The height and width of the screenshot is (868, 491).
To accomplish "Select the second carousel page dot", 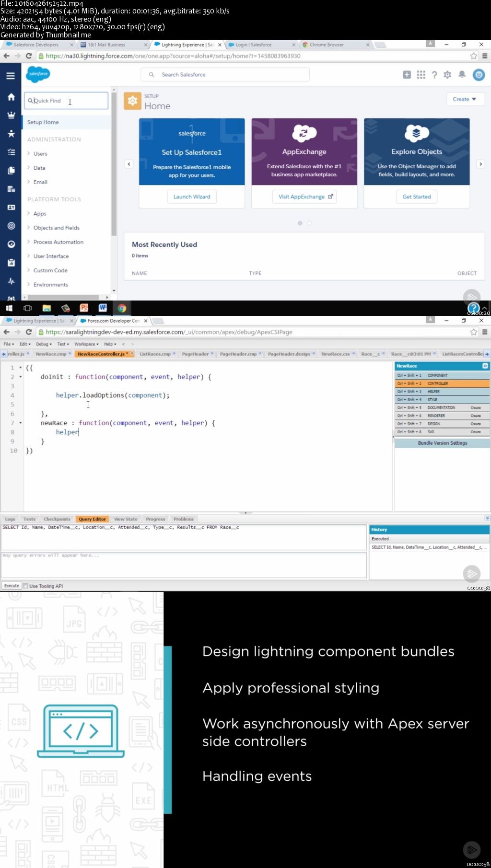I will (x=309, y=223).
